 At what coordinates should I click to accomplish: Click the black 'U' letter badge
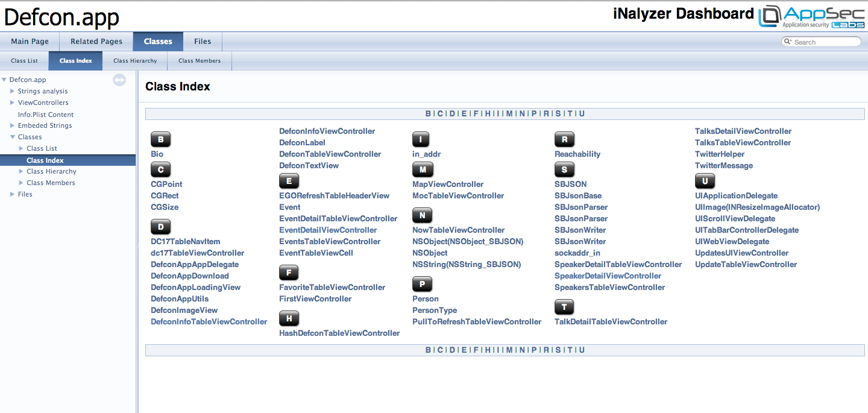click(x=705, y=181)
